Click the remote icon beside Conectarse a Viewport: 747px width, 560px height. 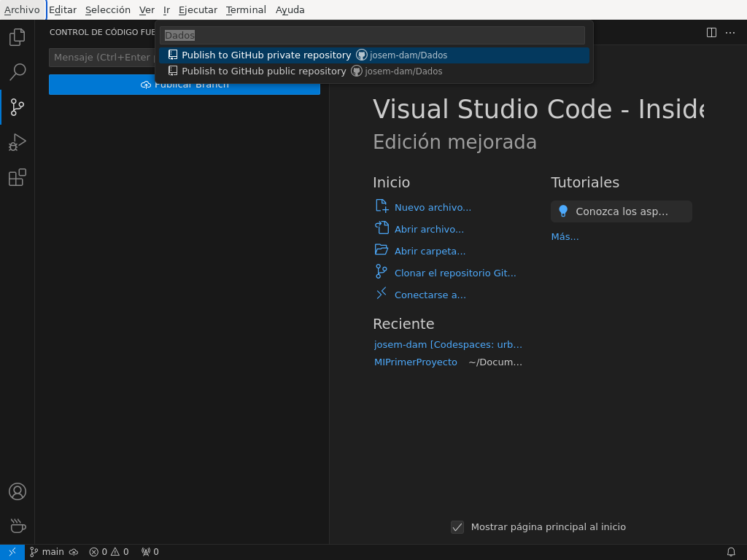(381, 294)
